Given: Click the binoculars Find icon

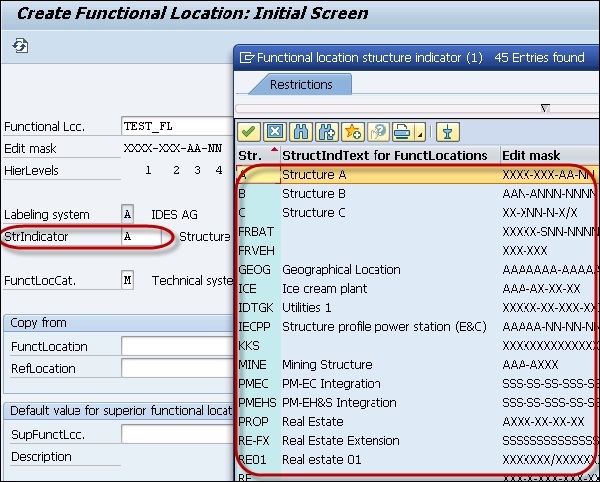Looking at the screenshot, I should point(301,131).
